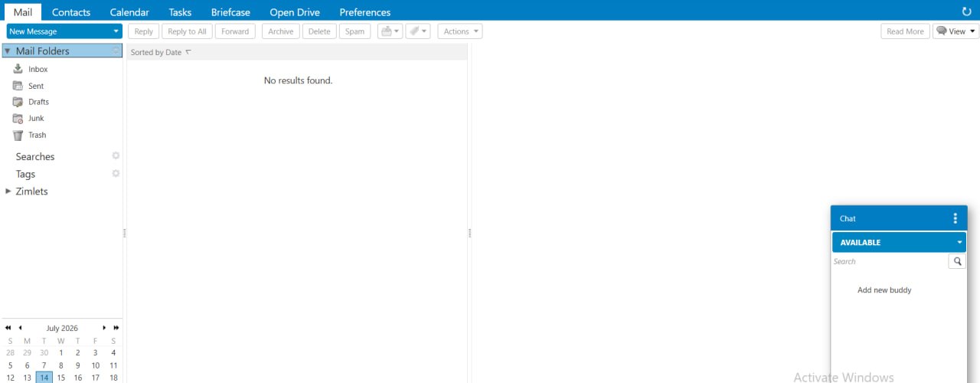Open the New Message dropdown arrow

tap(116, 31)
